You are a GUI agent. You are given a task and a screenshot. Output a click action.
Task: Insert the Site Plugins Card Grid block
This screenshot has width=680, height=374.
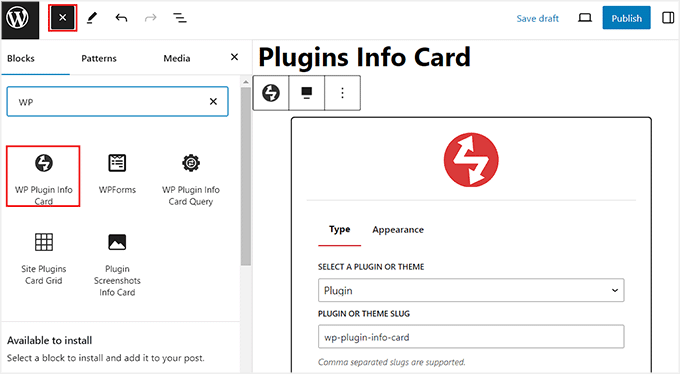(x=43, y=259)
